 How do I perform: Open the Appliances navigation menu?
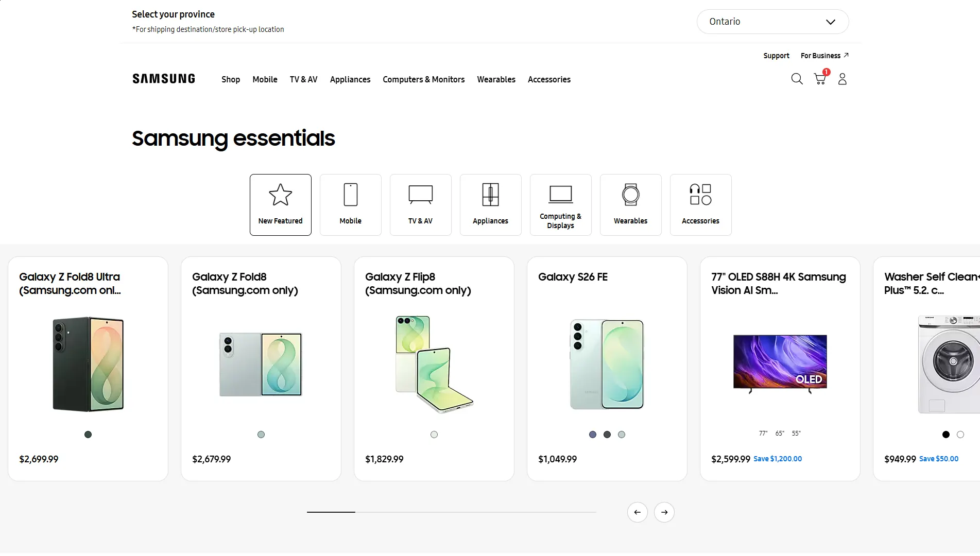tap(350, 79)
